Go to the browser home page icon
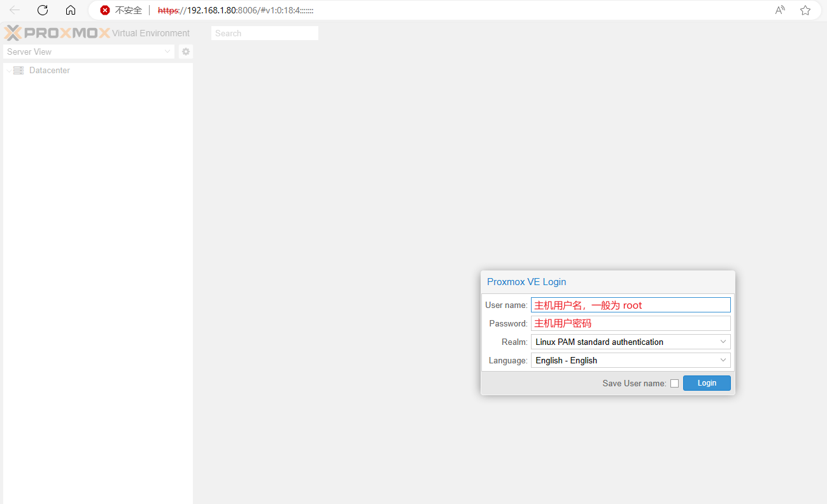The height and width of the screenshot is (504, 827). (x=71, y=10)
